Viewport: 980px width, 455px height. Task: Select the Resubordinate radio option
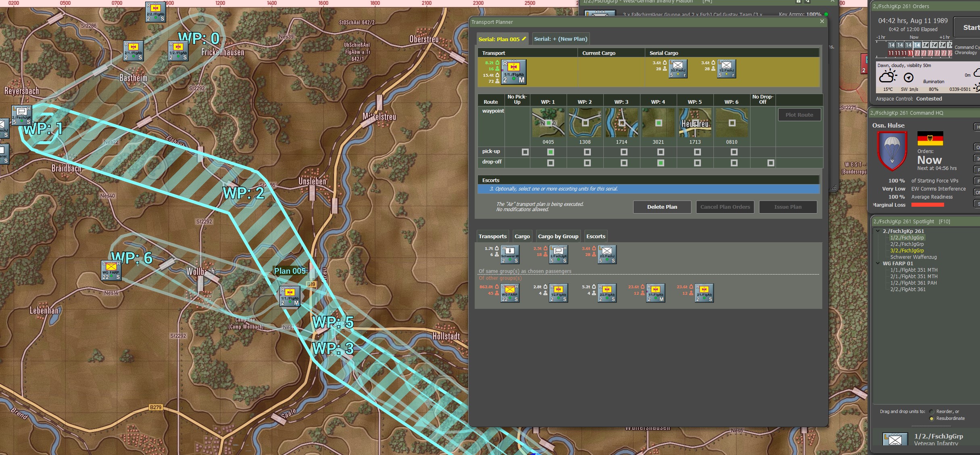932,419
